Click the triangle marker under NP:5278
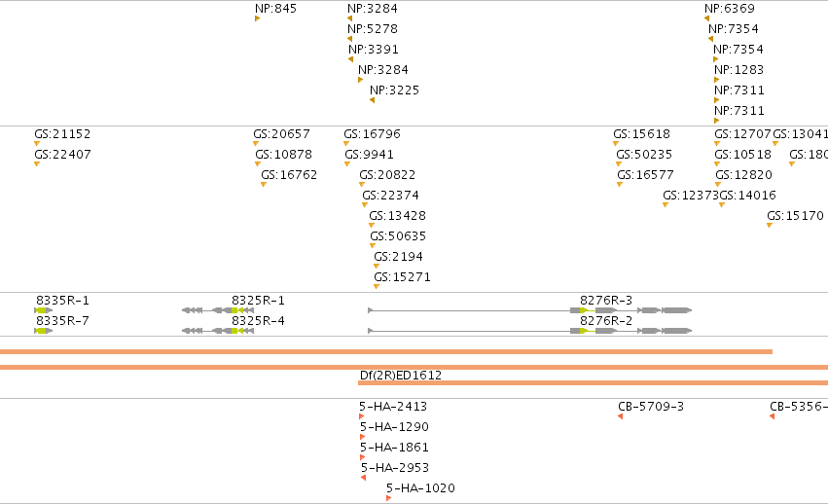Viewport: 828px width, 504px height. pos(349,39)
